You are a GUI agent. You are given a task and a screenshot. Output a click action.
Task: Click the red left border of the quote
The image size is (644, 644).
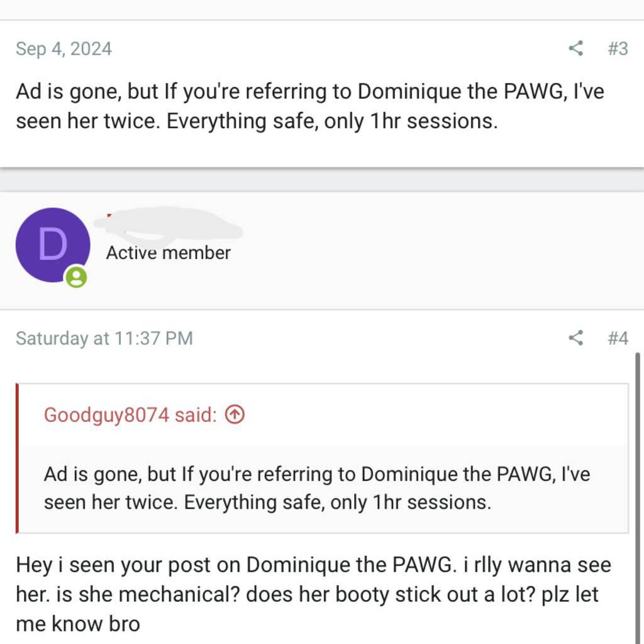pyautogui.click(x=17, y=458)
